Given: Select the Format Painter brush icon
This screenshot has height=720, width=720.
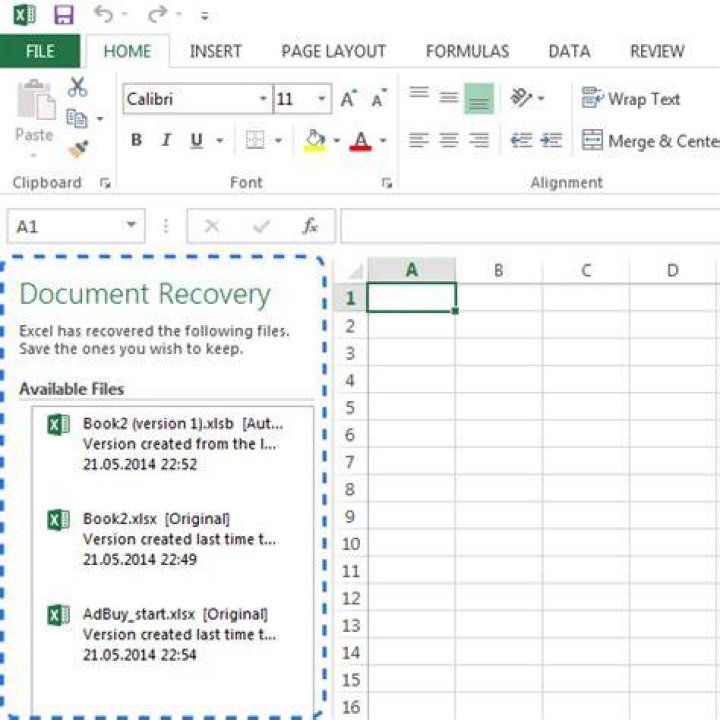Looking at the screenshot, I should [78, 149].
